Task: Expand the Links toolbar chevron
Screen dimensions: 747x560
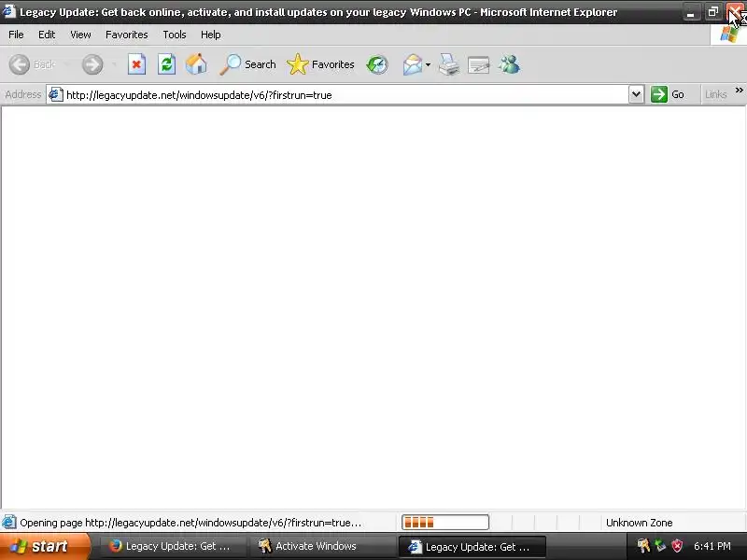Action: [739, 90]
